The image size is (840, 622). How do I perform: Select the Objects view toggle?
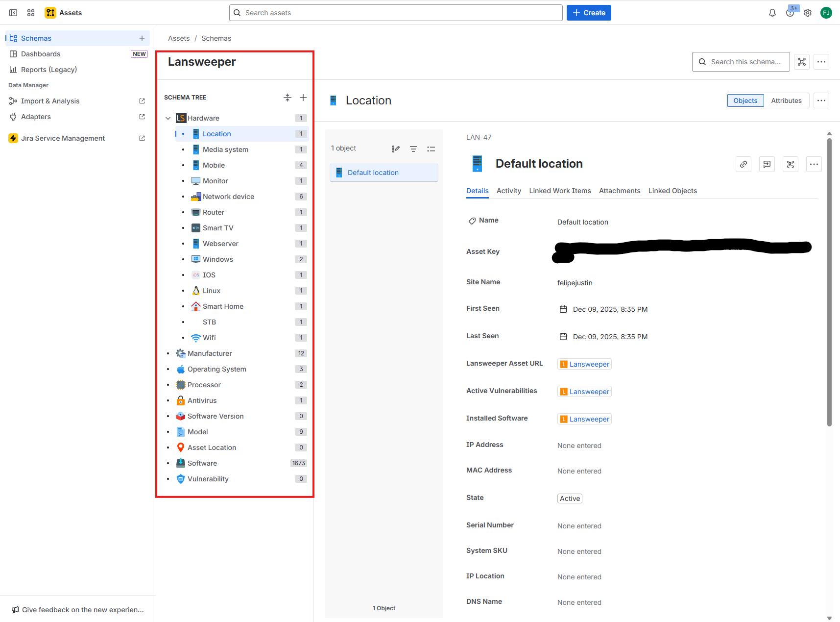pyautogui.click(x=745, y=100)
